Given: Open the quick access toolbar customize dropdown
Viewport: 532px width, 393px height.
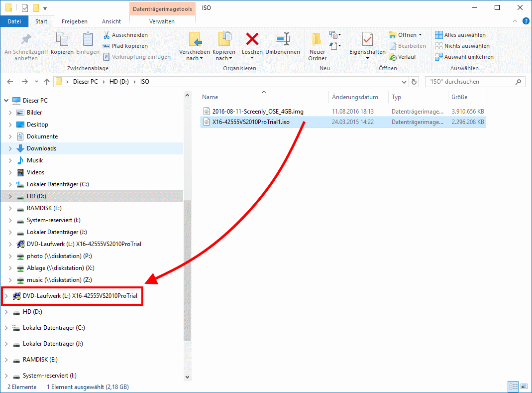Looking at the screenshot, I should coord(45,8).
